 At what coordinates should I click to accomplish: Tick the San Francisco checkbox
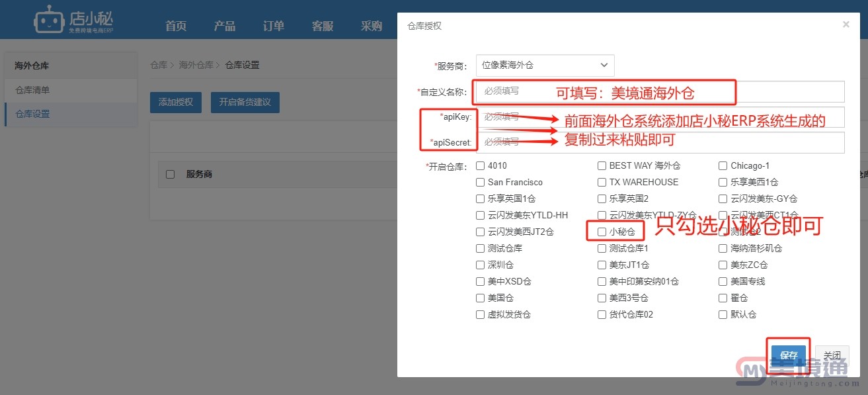tap(480, 182)
